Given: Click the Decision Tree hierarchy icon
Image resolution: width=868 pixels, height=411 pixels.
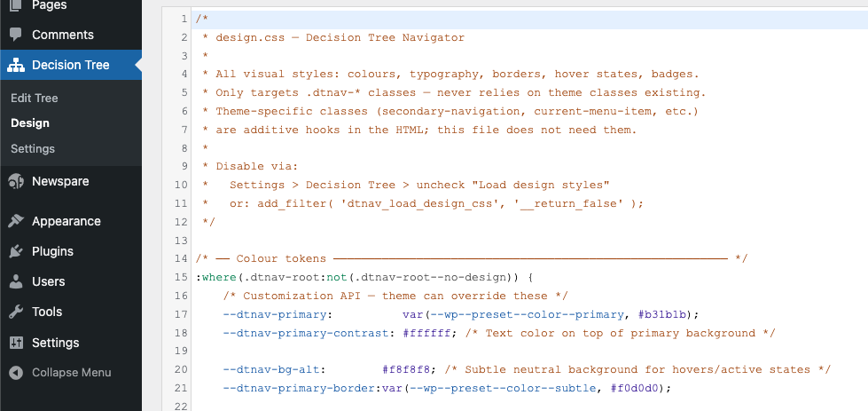Looking at the screenshot, I should [x=16, y=65].
